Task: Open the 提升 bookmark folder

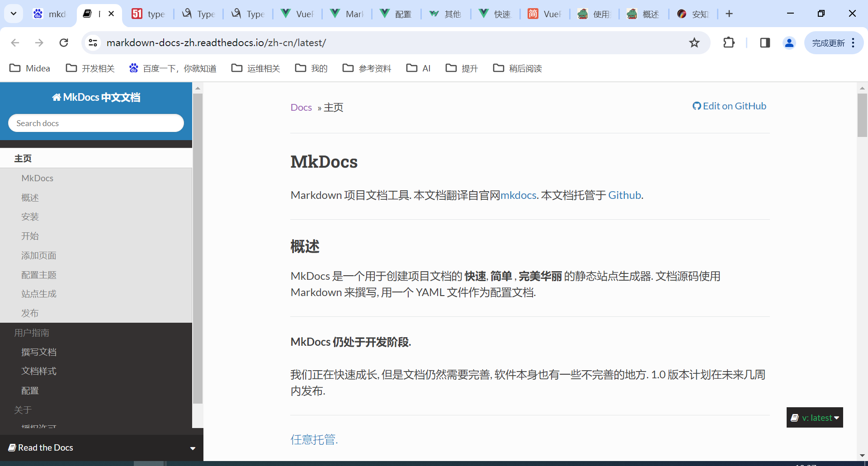Action: (x=462, y=68)
